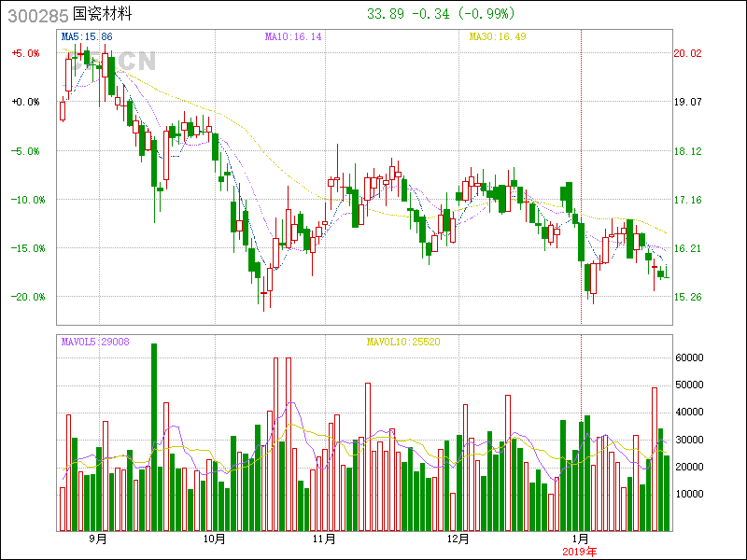The image size is (747, 560).
Task: Click the 12月 date axis label
Action: pyautogui.click(x=458, y=539)
